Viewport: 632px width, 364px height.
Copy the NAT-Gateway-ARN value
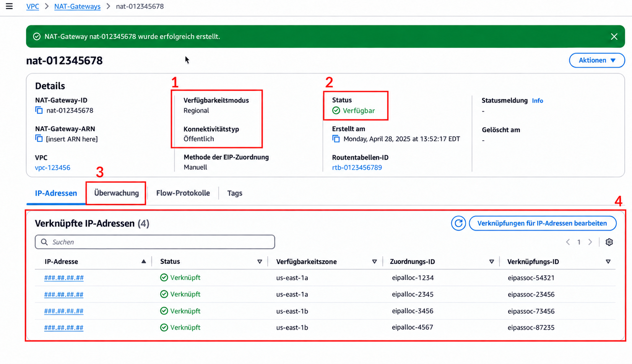coord(39,138)
